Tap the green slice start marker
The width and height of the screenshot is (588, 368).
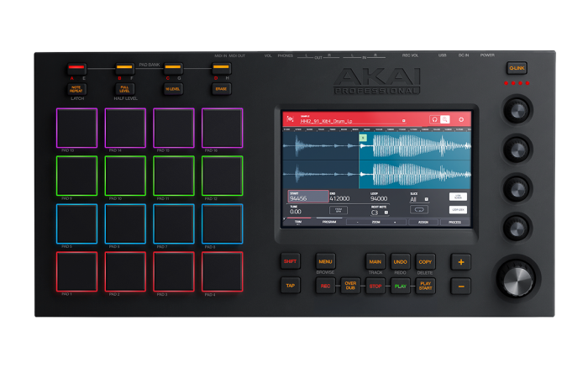(363, 138)
